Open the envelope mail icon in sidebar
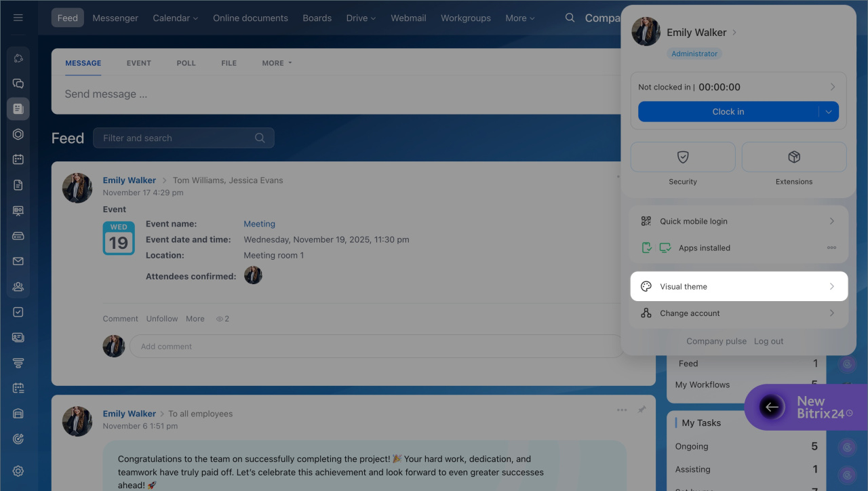 (18, 261)
